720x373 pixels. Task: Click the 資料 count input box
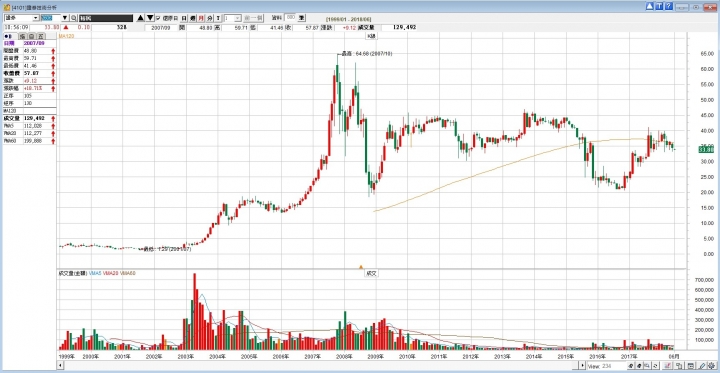coord(290,17)
